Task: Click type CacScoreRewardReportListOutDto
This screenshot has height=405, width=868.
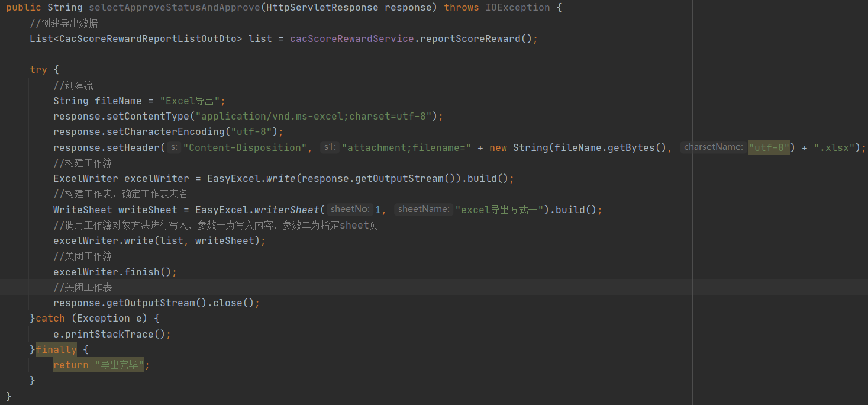Action: coord(151,38)
